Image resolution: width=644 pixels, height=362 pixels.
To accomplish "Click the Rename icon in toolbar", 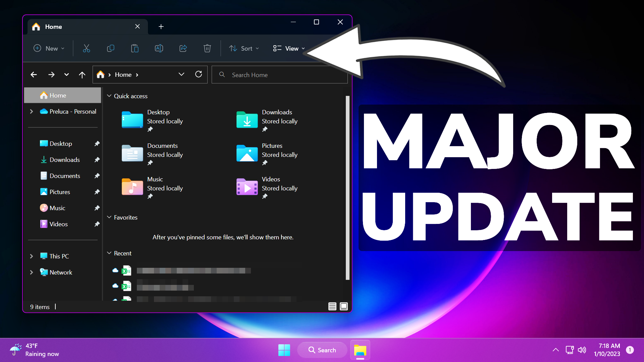I will point(159,48).
